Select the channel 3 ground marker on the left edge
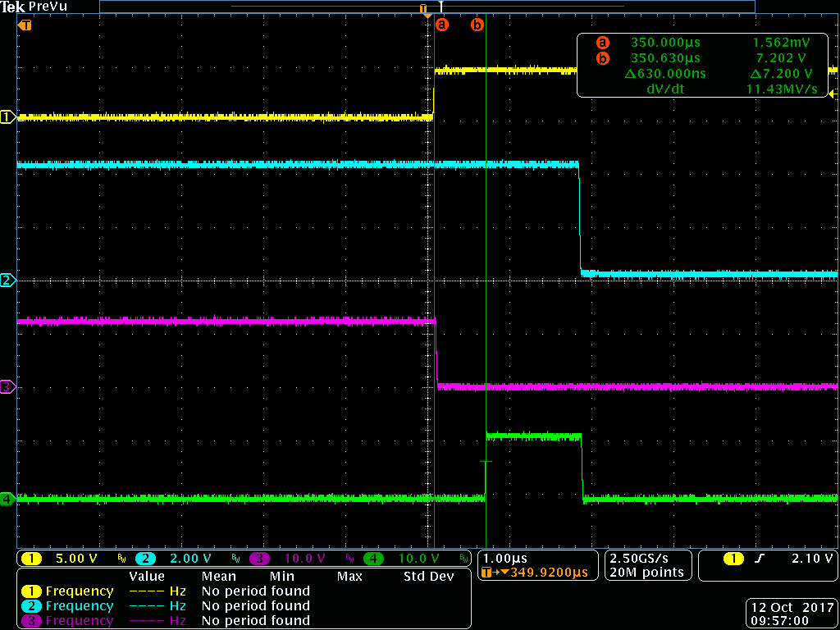Screen dimensions: 840x630 tap(7, 387)
